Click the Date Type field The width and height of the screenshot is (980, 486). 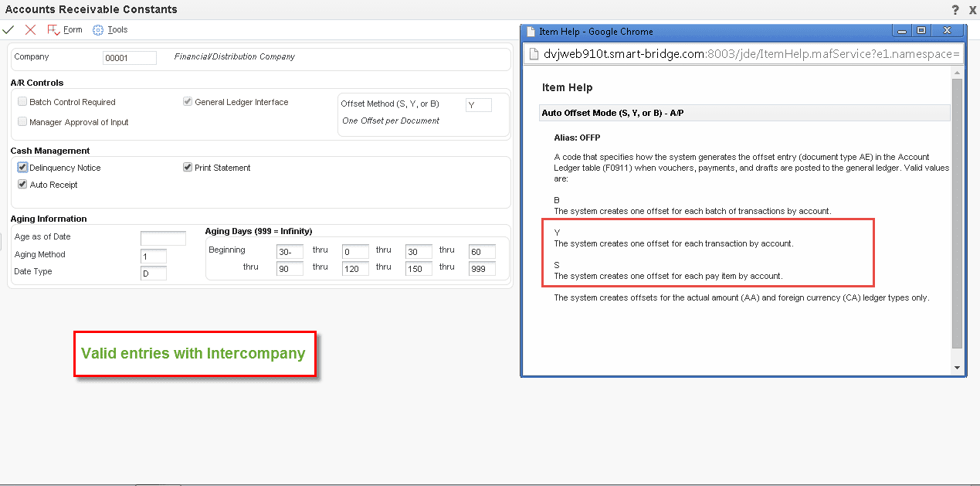tap(154, 274)
